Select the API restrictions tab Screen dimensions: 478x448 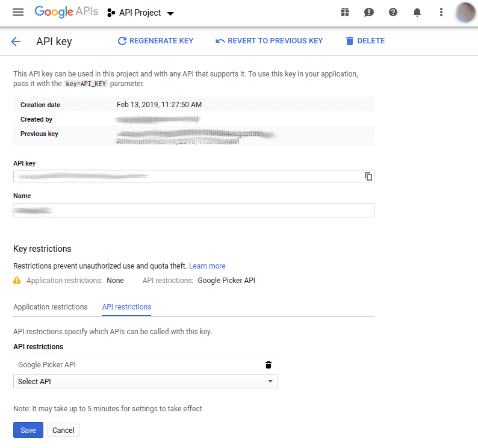coord(126,307)
